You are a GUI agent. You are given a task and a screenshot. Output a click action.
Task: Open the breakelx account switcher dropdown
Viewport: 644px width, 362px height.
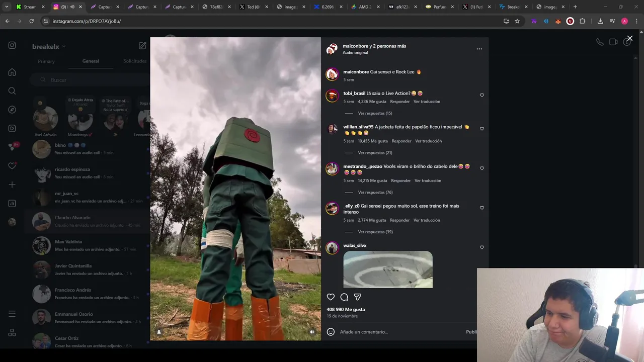(x=49, y=46)
